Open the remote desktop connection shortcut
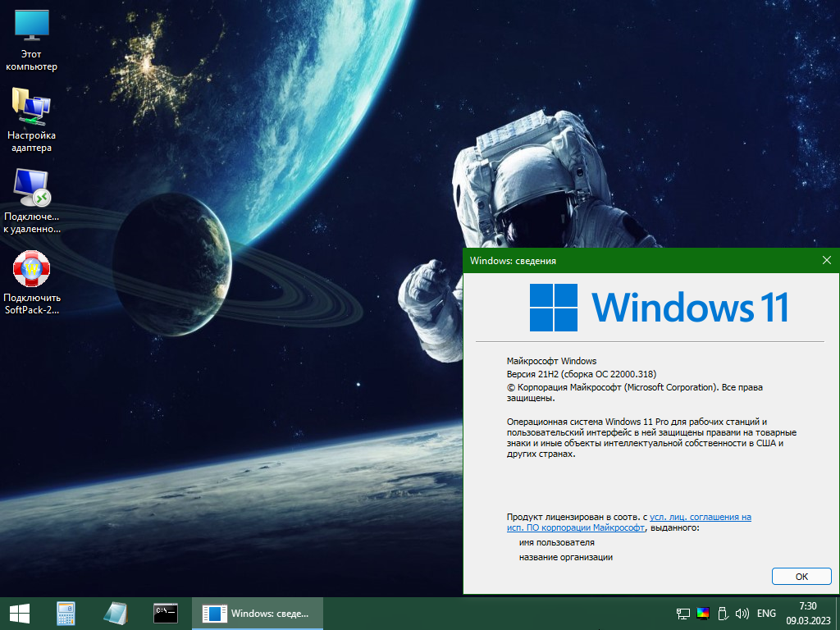This screenshot has width=840, height=630. (32, 202)
